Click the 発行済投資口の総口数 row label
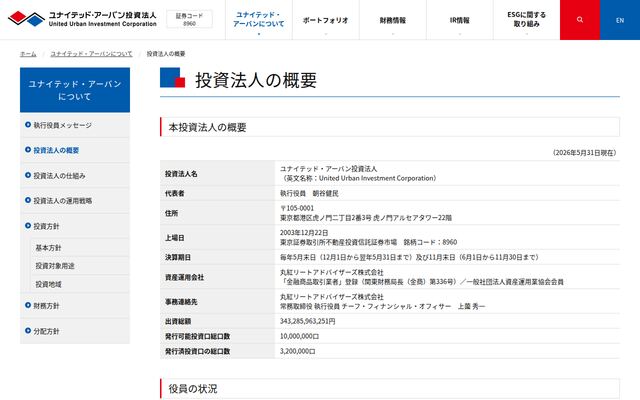640x400 pixels. pyautogui.click(x=198, y=351)
